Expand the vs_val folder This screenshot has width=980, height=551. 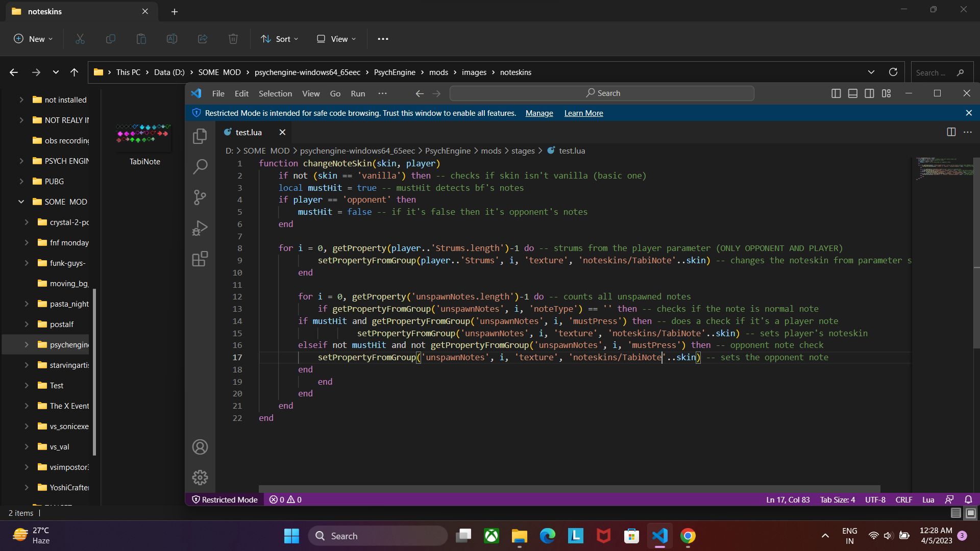tap(27, 447)
